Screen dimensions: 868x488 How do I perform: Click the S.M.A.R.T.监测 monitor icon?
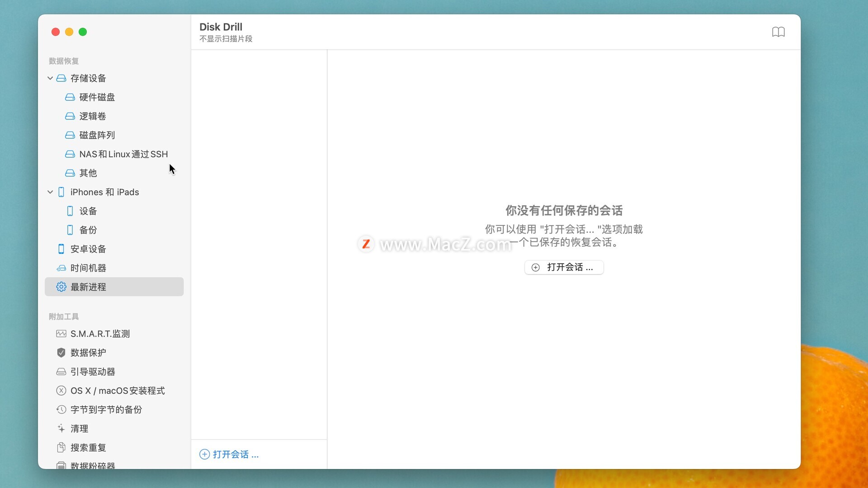tap(61, 334)
